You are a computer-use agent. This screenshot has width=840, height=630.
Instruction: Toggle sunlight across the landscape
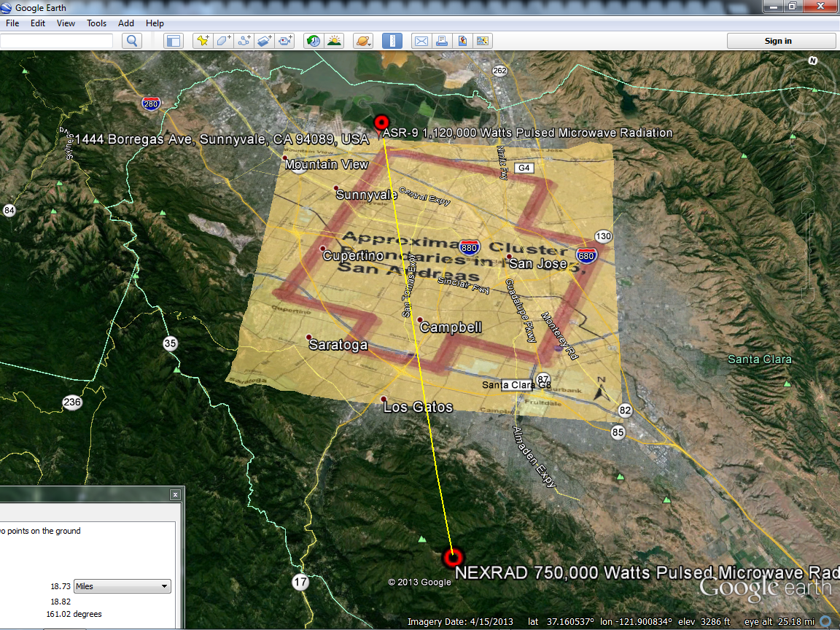(x=334, y=41)
